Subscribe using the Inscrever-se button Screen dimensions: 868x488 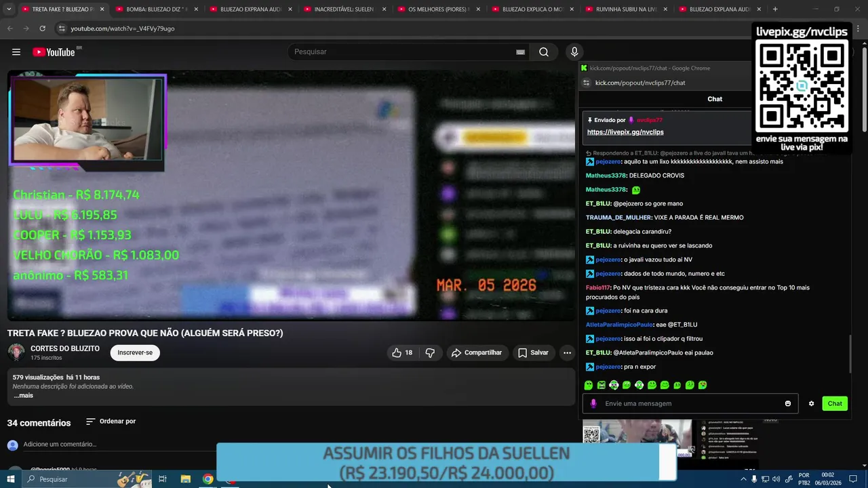[x=135, y=352]
